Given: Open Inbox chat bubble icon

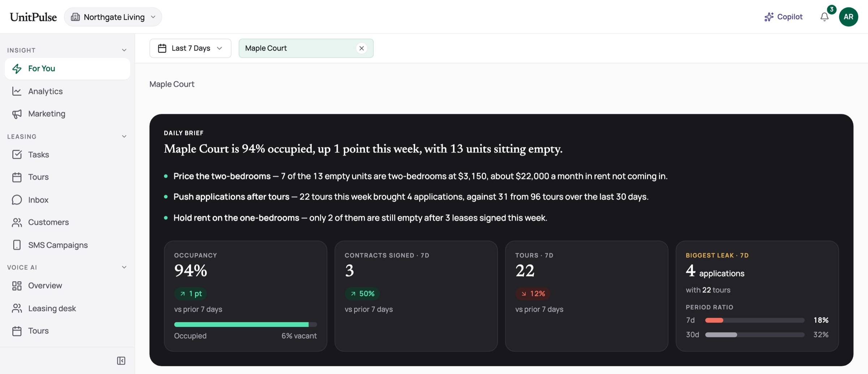Looking at the screenshot, I should [x=17, y=200].
